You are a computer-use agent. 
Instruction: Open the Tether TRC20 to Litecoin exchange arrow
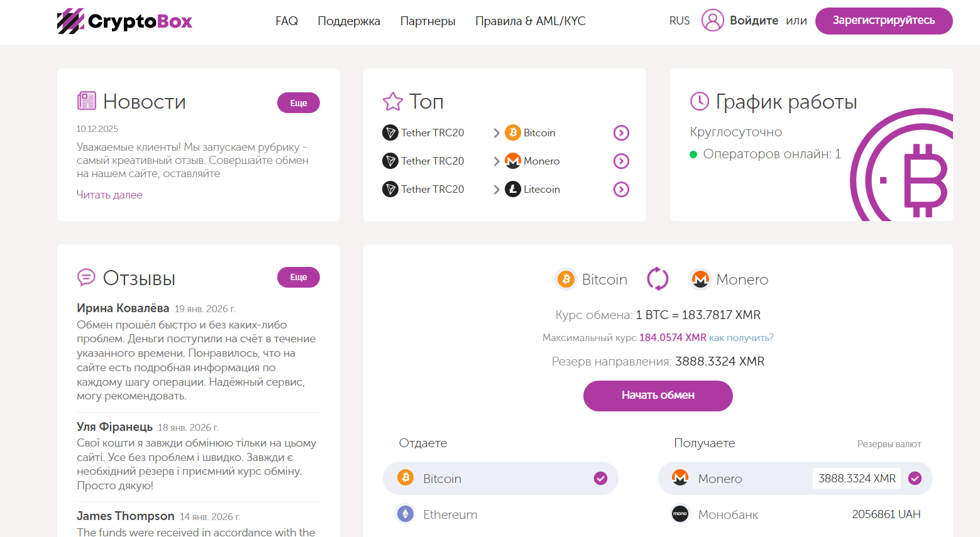pyautogui.click(x=621, y=189)
